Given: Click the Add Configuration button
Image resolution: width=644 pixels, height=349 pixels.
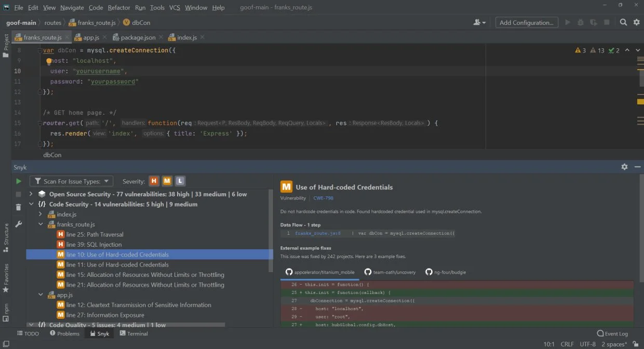Looking at the screenshot, I should 526,22.
